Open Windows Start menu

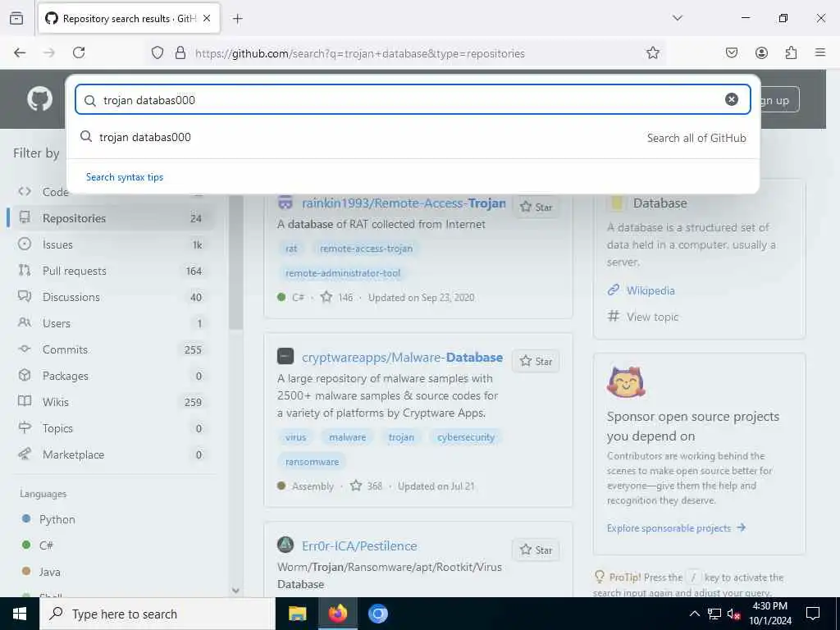pyautogui.click(x=20, y=614)
